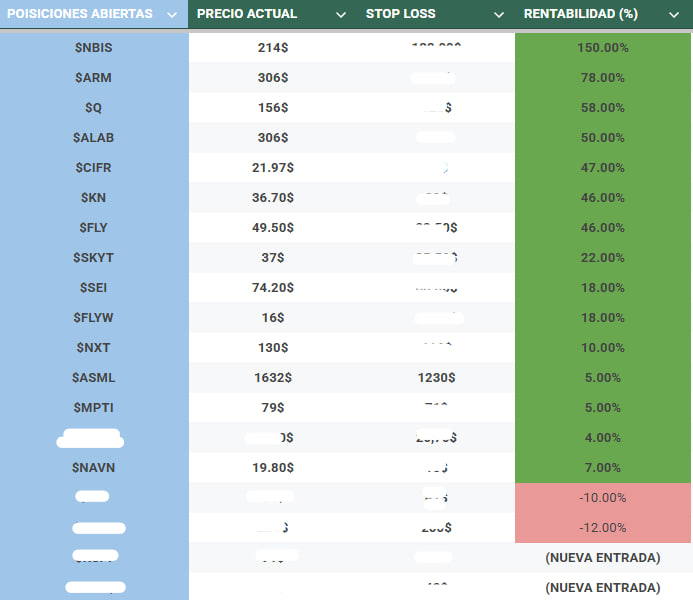
Task: Select the 1632$ price for $ASML
Action: coord(273,378)
